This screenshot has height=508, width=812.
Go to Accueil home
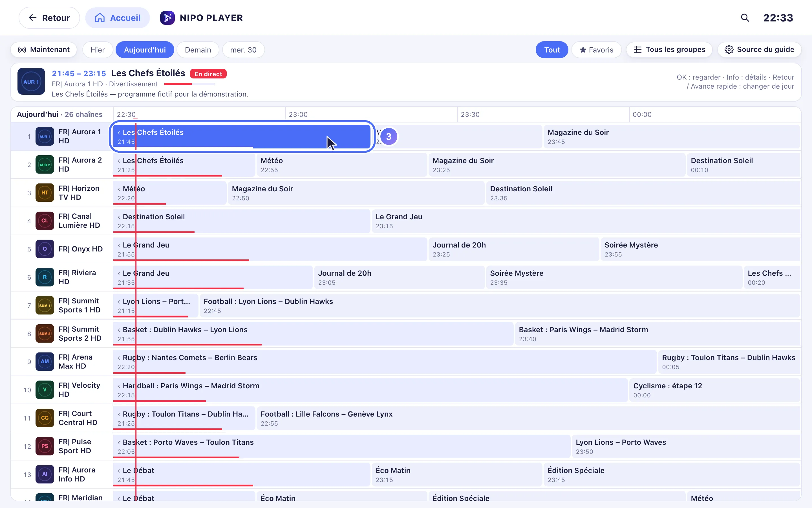(x=118, y=18)
